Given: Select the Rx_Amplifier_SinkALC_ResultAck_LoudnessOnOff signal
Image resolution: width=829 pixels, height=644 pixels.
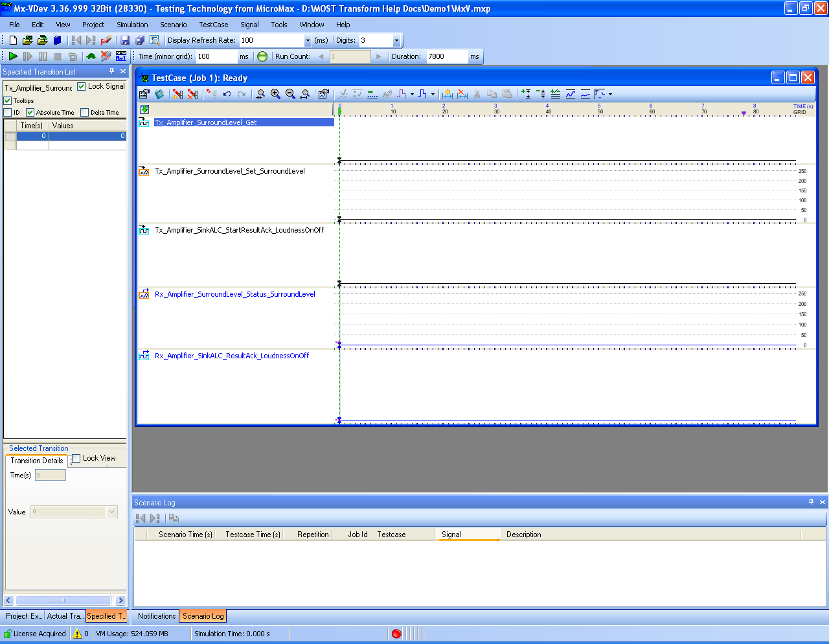Looking at the screenshot, I should click(232, 356).
